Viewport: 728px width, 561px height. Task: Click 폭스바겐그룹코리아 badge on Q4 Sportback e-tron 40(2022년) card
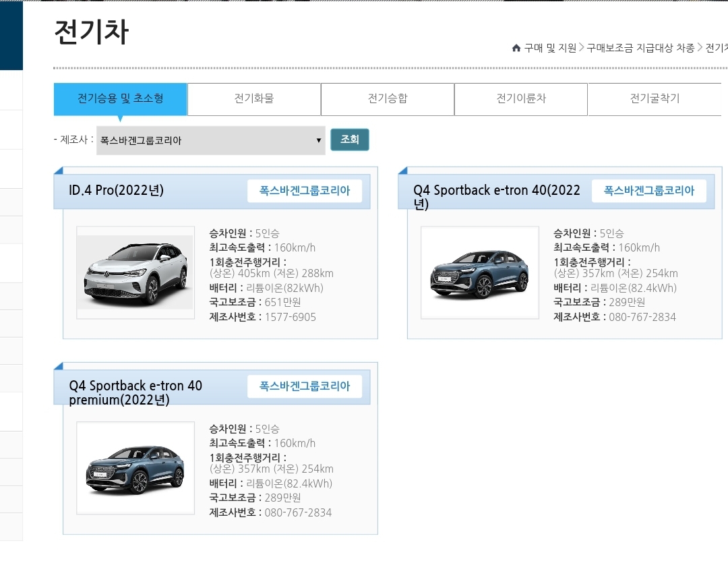(648, 191)
